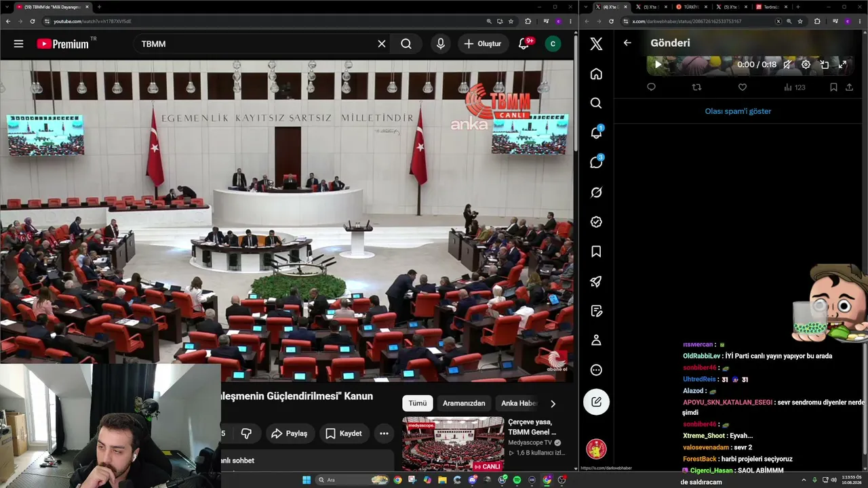Go back in the YouTube browser window
The width and height of the screenshot is (868, 488).
click(7, 21)
